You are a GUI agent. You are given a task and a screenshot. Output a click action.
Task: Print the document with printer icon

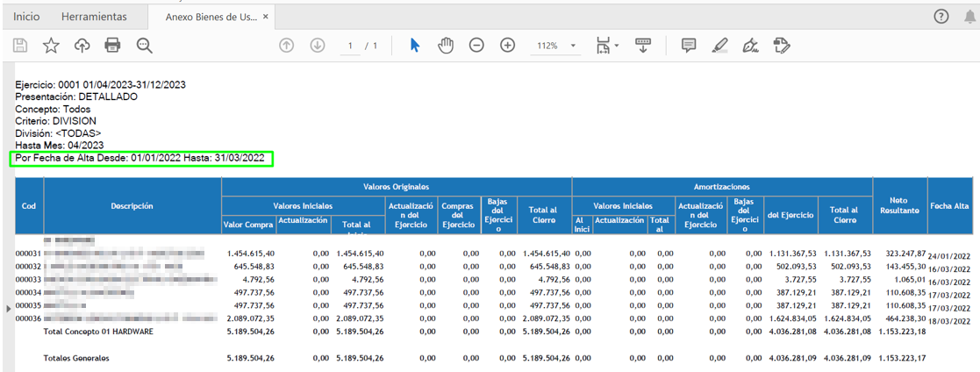click(112, 46)
